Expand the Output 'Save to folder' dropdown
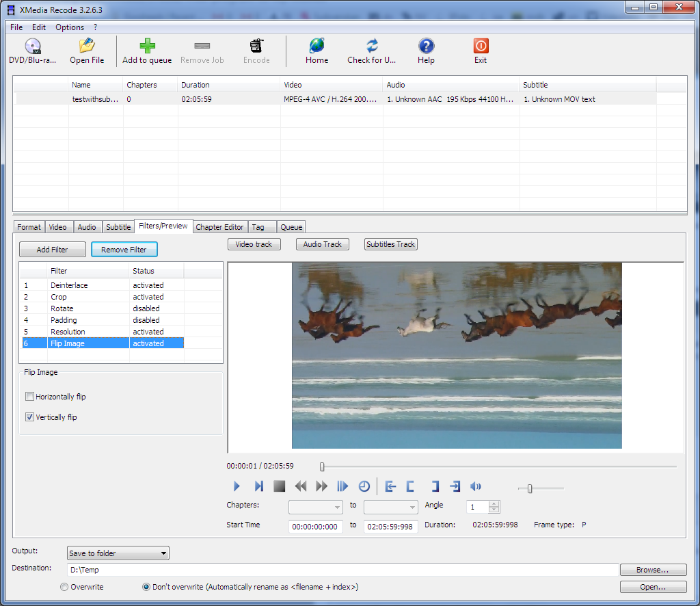 [x=118, y=553]
